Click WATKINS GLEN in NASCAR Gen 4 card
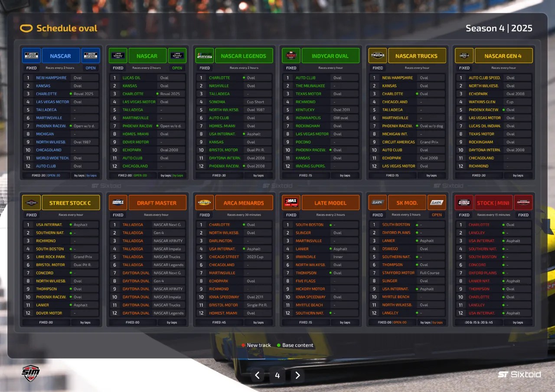The height and width of the screenshot is (392, 555). pos(482,102)
